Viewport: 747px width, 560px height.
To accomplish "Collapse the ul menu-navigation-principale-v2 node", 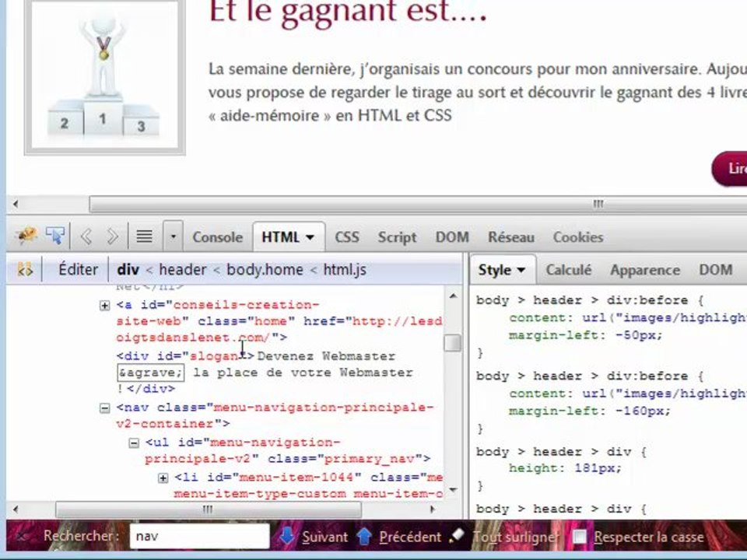I will click(134, 443).
